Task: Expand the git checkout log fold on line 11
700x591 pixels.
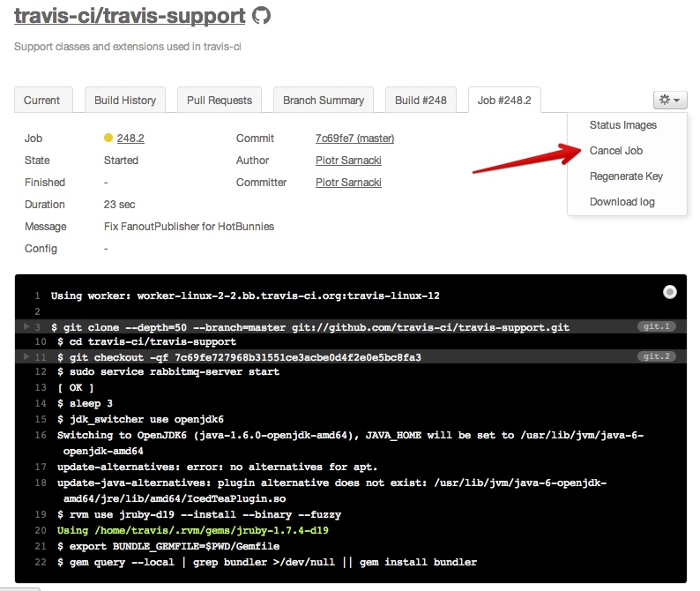Action: click(x=26, y=356)
